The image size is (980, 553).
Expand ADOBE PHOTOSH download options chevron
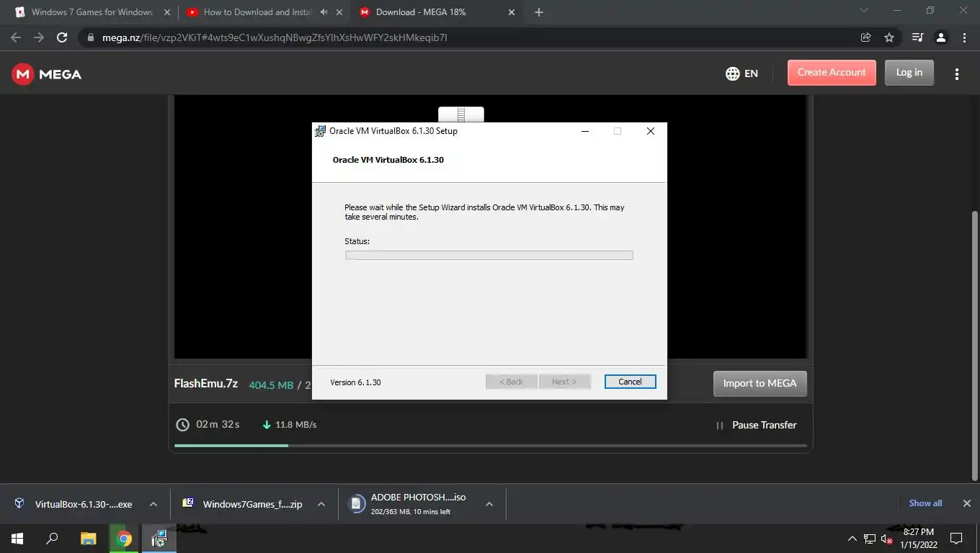489,504
